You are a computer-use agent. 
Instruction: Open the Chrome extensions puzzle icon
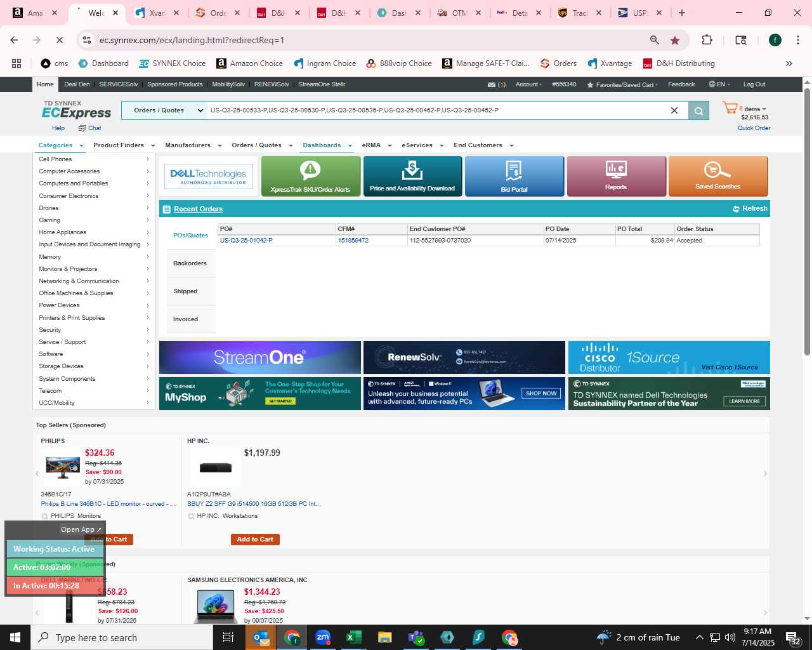tap(707, 40)
